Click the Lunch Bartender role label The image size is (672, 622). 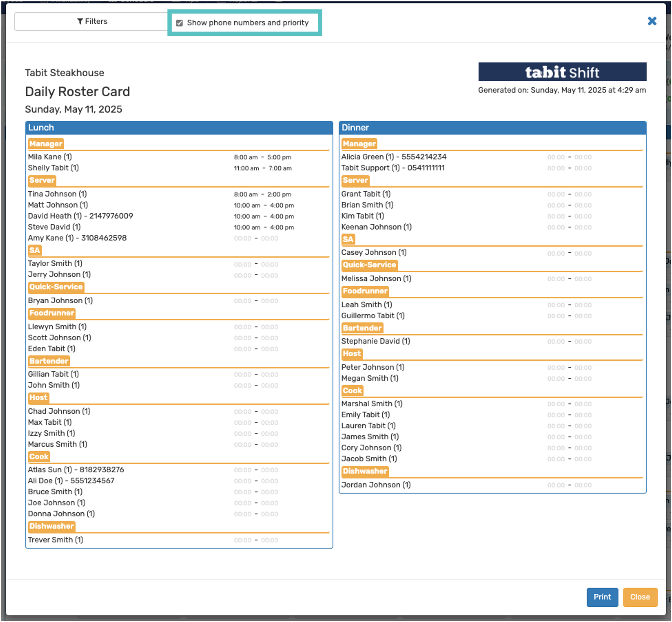48,361
